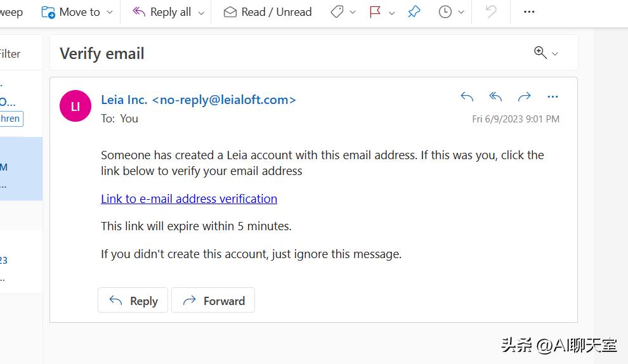Open the zoom magnifier dropdown

tap(546, 53)
